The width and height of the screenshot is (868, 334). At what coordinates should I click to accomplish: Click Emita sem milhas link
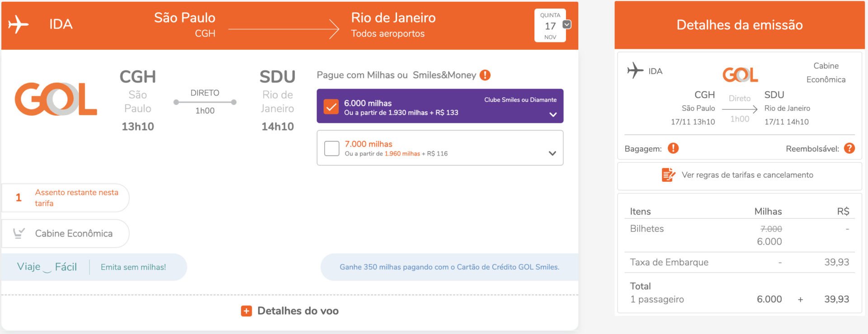[x=133, y=267]
